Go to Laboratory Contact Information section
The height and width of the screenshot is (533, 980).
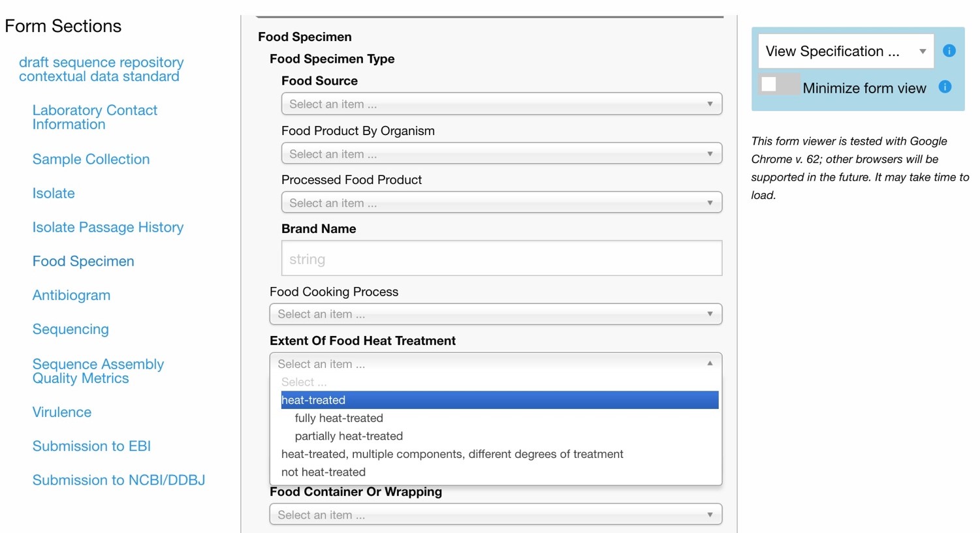point(95,117)
